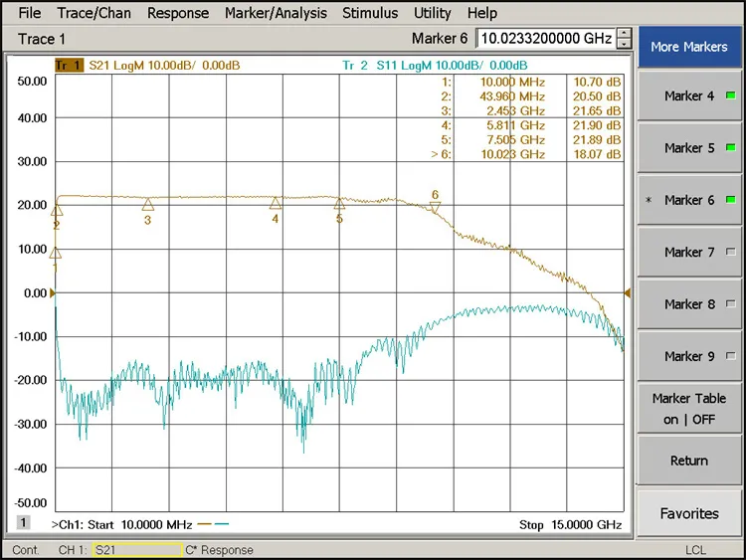Viewport: 746px width, 560px height.
Task: Open the File menu
Action: click(x=30, y=13)
